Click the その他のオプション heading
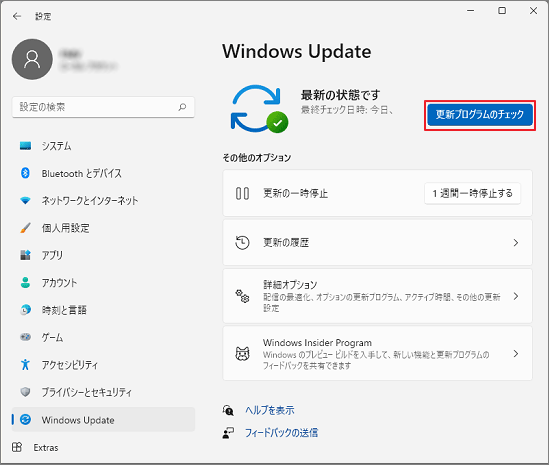549x465 pixels. tap(257, 158)
